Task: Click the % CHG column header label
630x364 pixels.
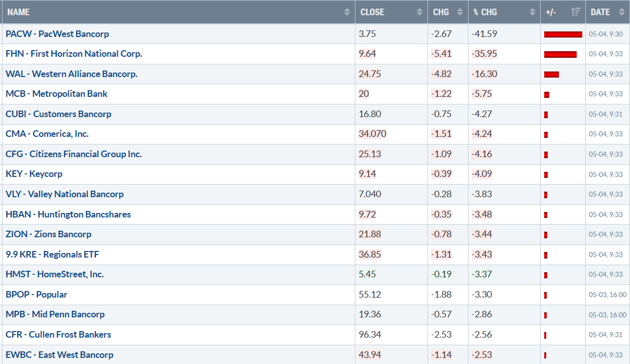Action: pyautogui.click(x=485, y=12)
